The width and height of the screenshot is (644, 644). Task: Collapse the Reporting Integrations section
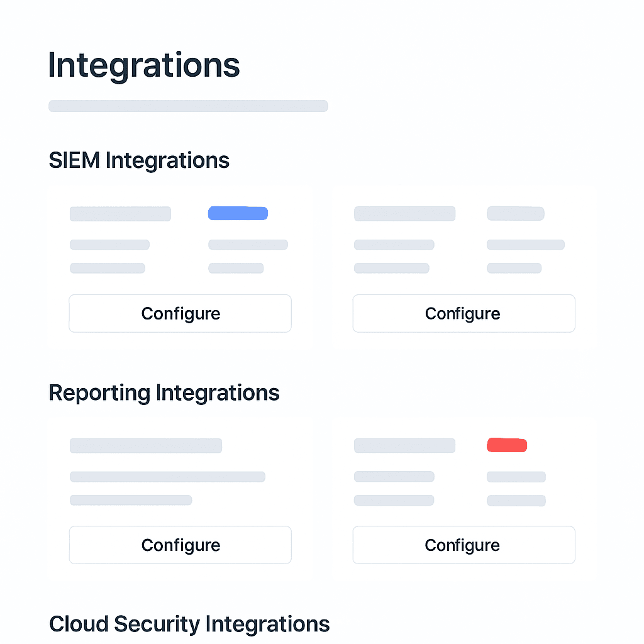164,392
